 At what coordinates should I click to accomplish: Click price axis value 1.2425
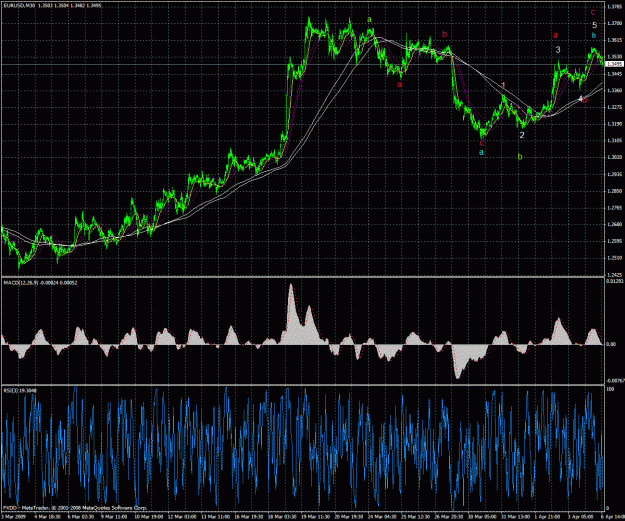click(614, 275)
